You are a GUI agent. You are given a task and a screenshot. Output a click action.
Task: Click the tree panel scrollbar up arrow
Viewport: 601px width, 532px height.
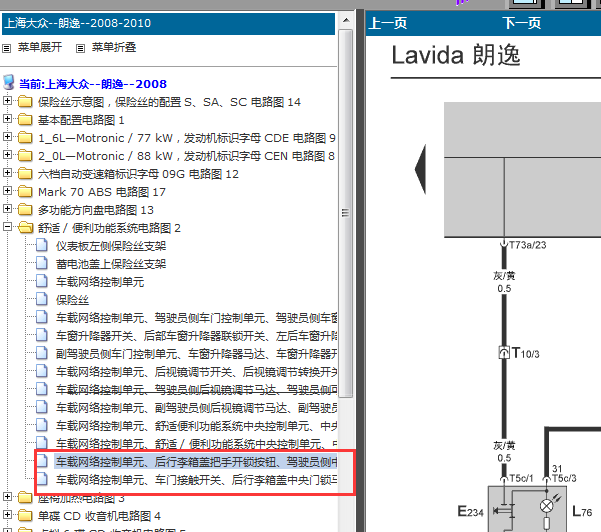[x=346, y=20]
